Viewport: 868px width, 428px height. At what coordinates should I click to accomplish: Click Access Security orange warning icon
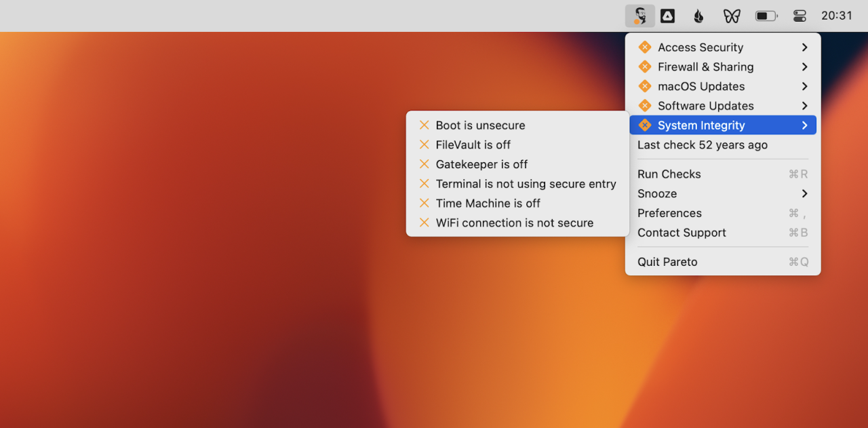[x=645, y=47]
